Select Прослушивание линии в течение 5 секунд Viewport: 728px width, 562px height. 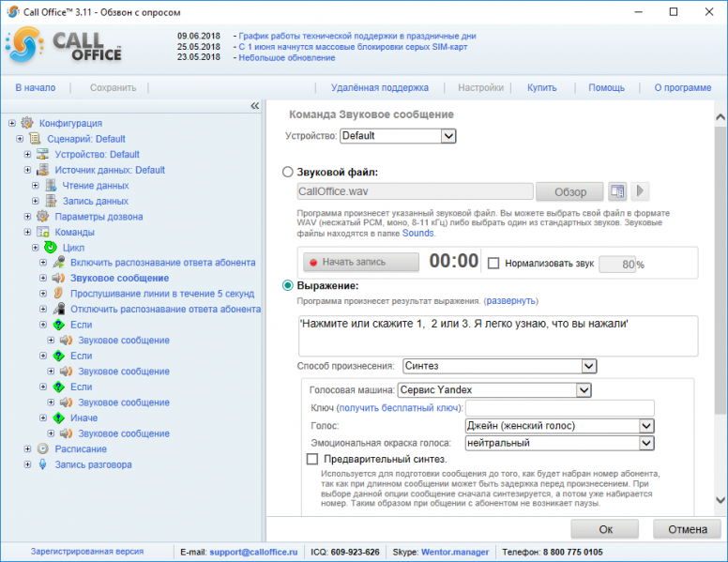(x=162, y=294)
